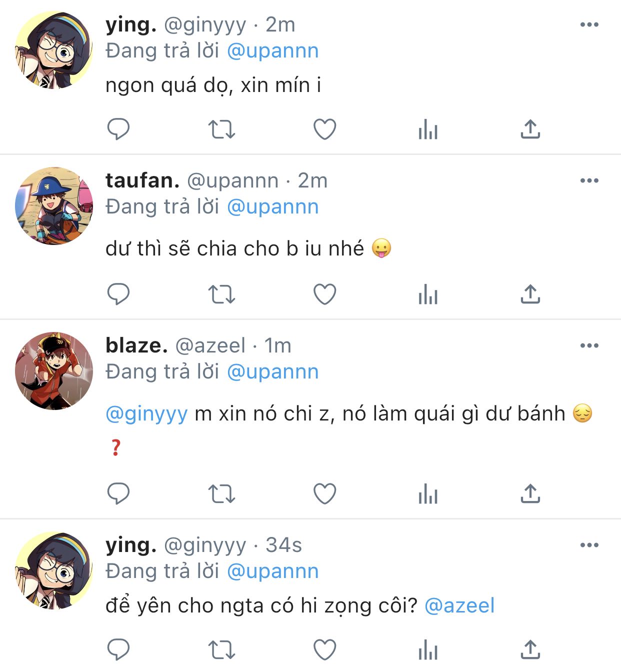
Task: Open @upannn link in taufan's reply line
Action: [x=273, y=206]
